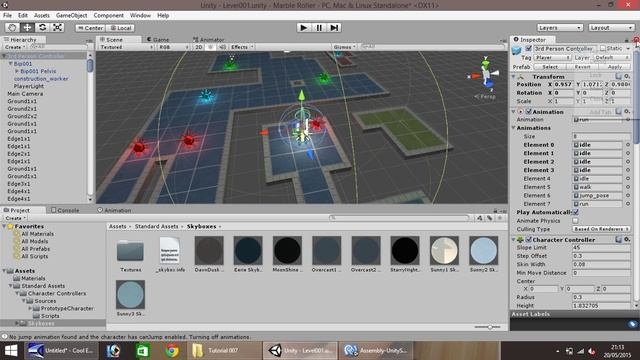This screenshot has width=640, height=360.
Task: Open the Character Controller gear menu
Action: (x=627, y=240)
